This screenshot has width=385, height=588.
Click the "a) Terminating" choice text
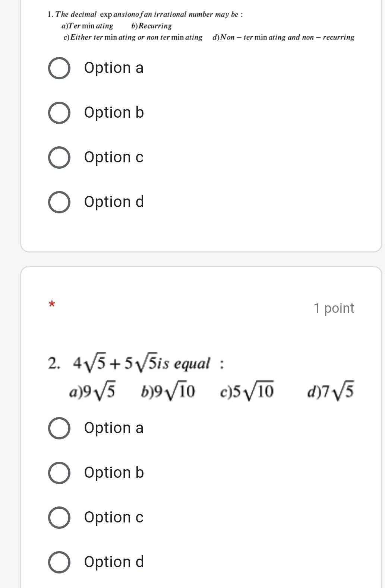87,26
